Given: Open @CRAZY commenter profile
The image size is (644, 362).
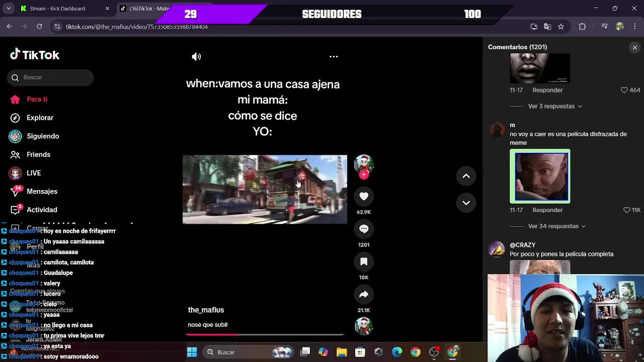Looking at the screenshot, I should click(x=522, y=245).
